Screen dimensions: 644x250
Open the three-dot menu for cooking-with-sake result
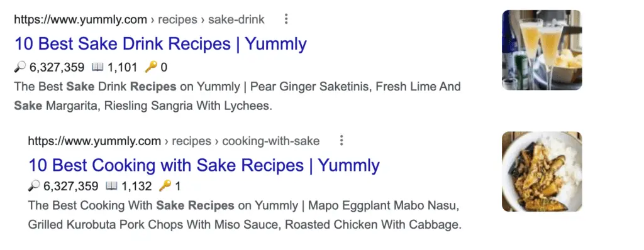[341, 141]
